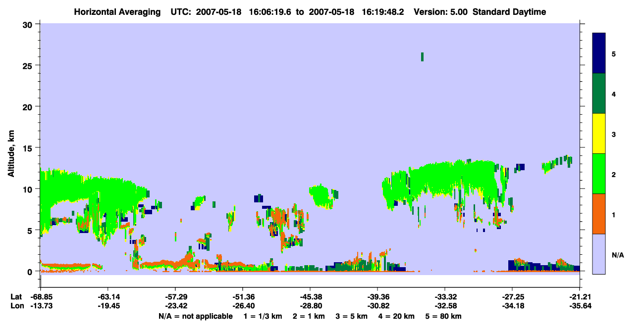Select the bright green colorbar segment labeled 2
This screenshot has width=644, height=330.
599,174
